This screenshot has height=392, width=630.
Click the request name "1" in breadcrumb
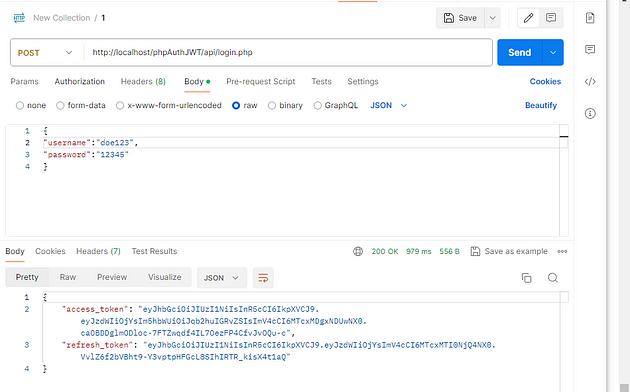[x=103, y=18]
